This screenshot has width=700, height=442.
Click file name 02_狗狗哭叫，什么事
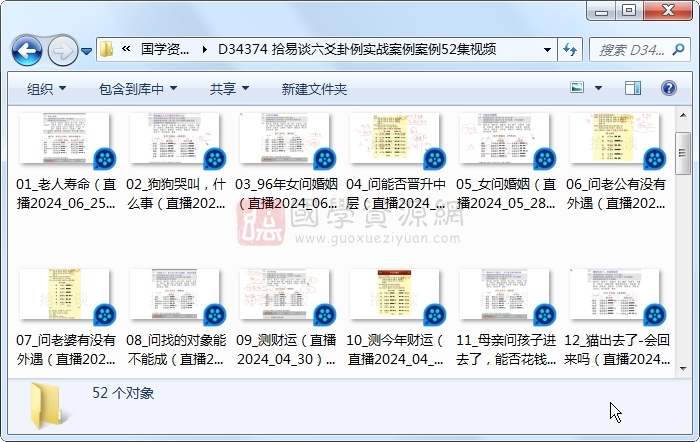(x=176, y=194)
